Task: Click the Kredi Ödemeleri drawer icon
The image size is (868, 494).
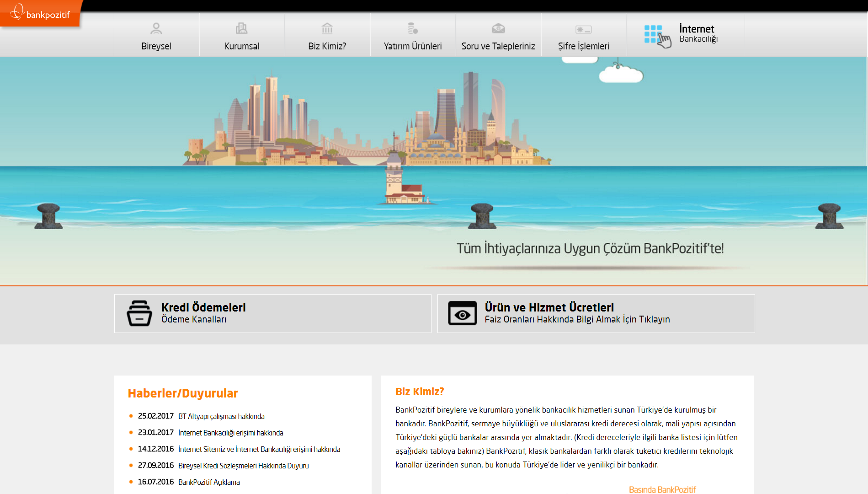Action: tap(139, 313)
